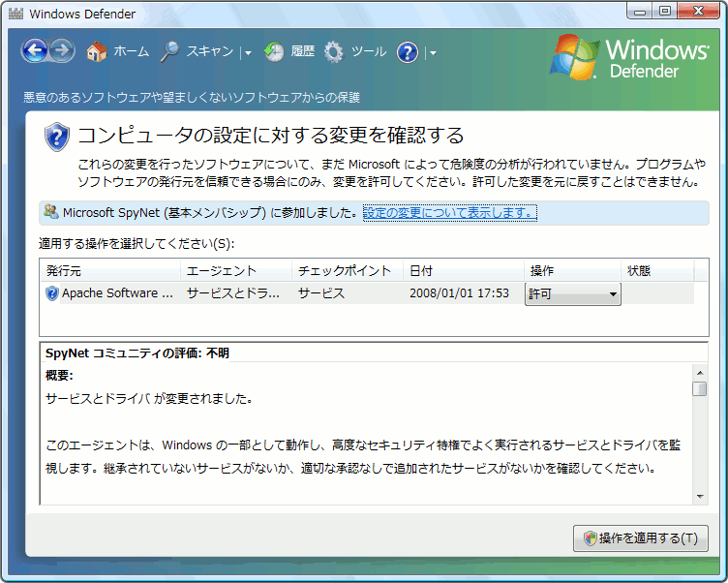Click the description scrollbar thumb
Viewport: 728px width, 583px height.
(700, 388)
